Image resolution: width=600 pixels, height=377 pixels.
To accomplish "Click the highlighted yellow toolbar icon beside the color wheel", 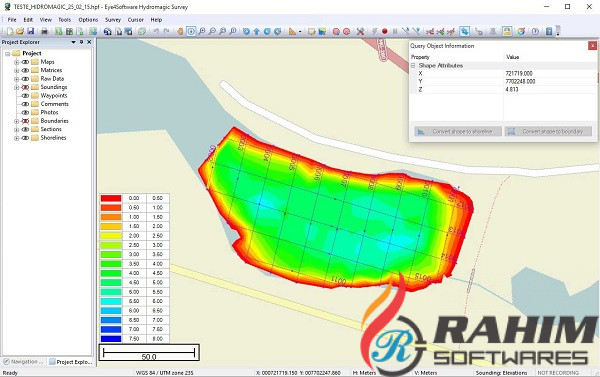I will point(507,31).
